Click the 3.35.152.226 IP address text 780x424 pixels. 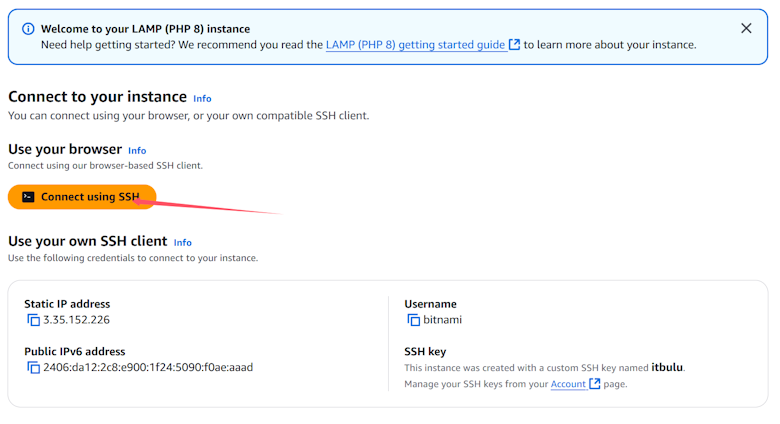(76, 320)
